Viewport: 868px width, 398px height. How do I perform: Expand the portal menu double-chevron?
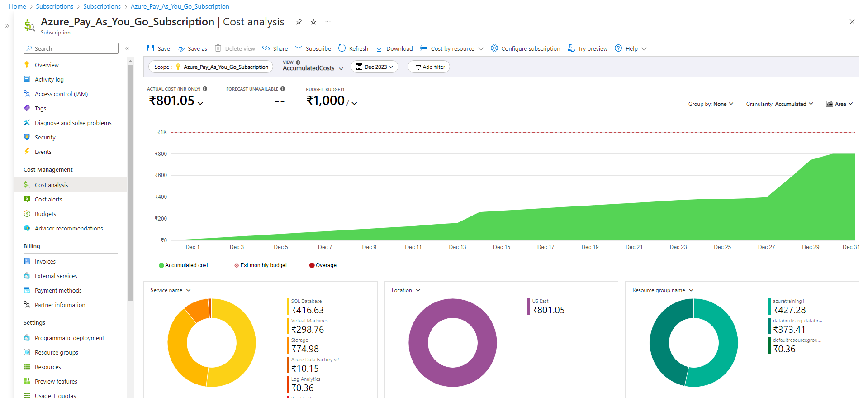(x=7, y=26)
